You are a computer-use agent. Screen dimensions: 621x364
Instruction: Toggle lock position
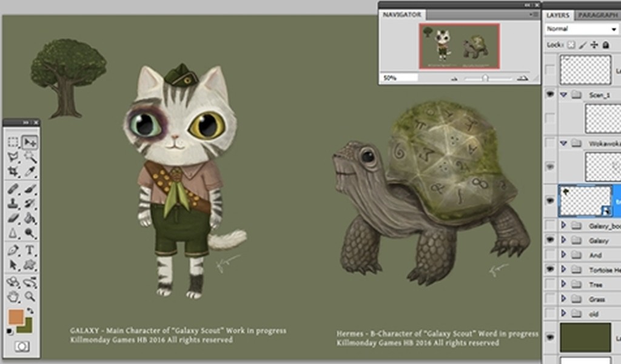point(594,45)
